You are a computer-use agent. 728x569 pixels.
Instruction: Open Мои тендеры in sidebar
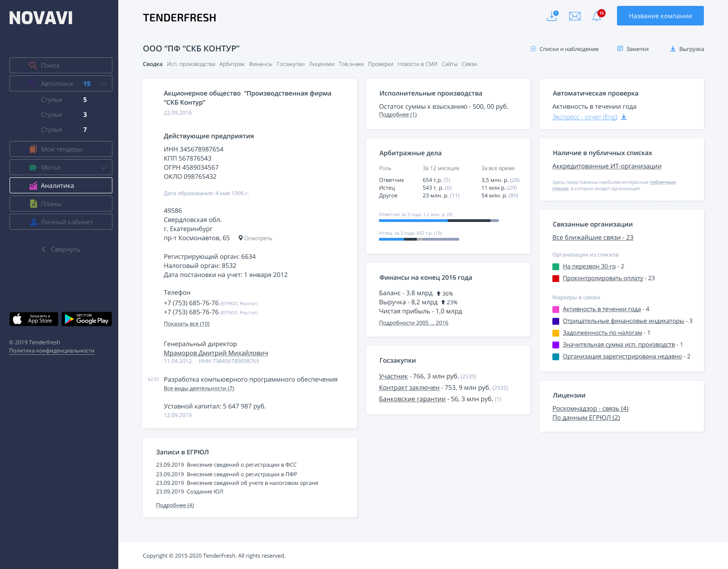[61, 149]
